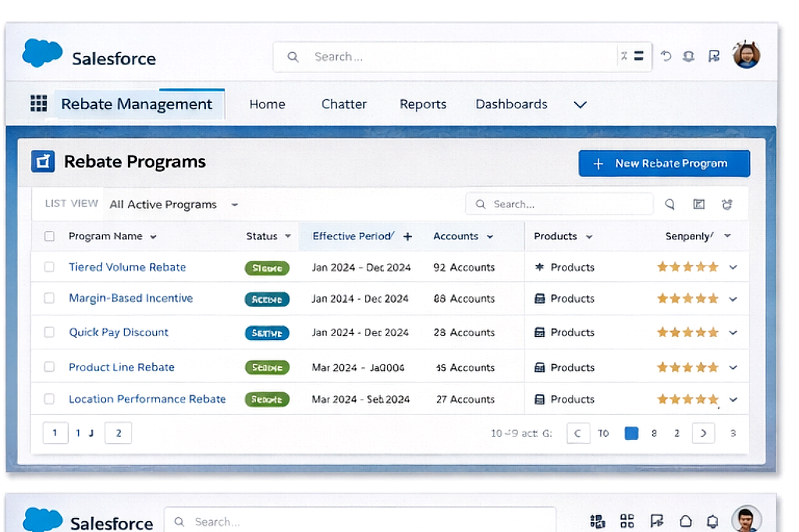Switch to the Reports tab
Image resolution: width=799 pixels, height=532 pixels.
[x=423, y=104]
